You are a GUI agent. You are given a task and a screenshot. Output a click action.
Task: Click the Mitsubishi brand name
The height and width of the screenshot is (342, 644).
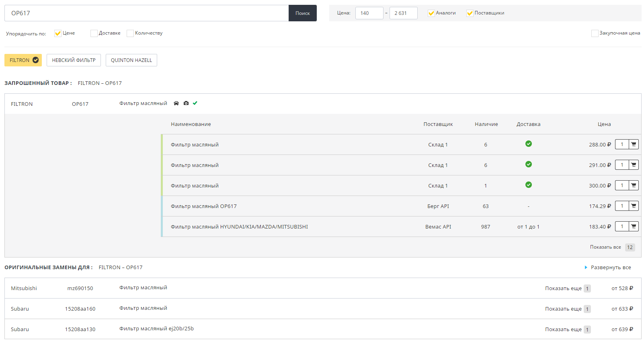tap(24, 288)
